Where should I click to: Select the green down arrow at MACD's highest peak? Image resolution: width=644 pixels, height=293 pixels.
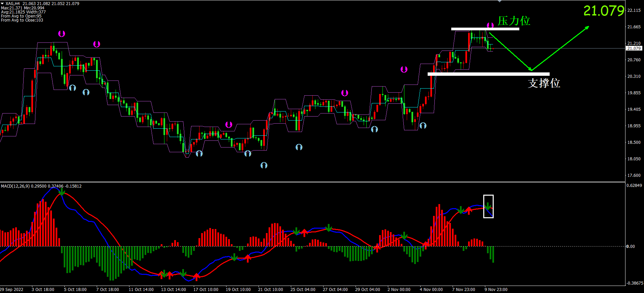(62, 192)
